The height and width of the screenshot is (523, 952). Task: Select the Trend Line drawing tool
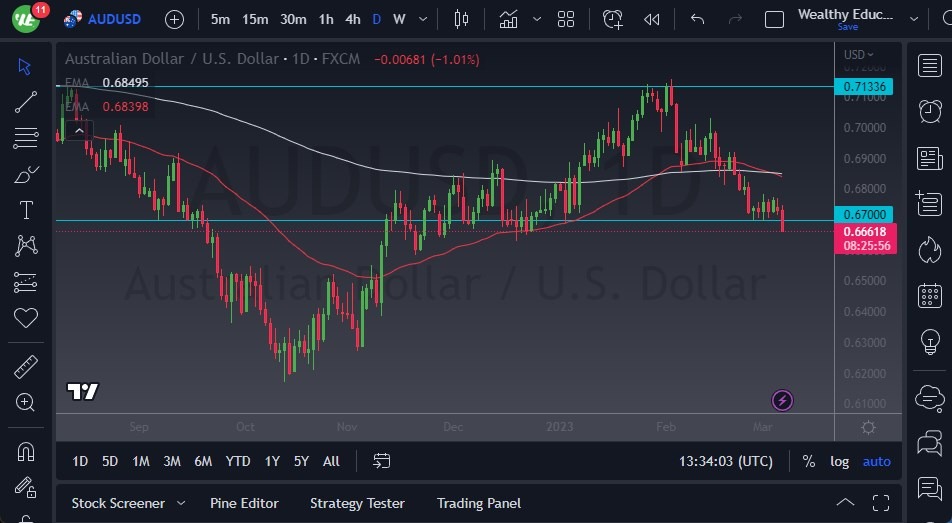click(26, 101)
